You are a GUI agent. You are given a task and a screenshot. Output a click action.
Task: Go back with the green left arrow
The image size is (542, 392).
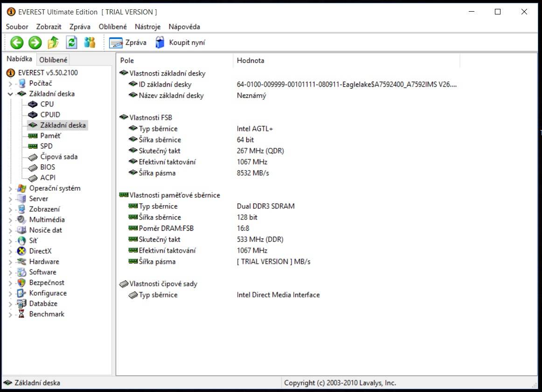tap(17, 42)
